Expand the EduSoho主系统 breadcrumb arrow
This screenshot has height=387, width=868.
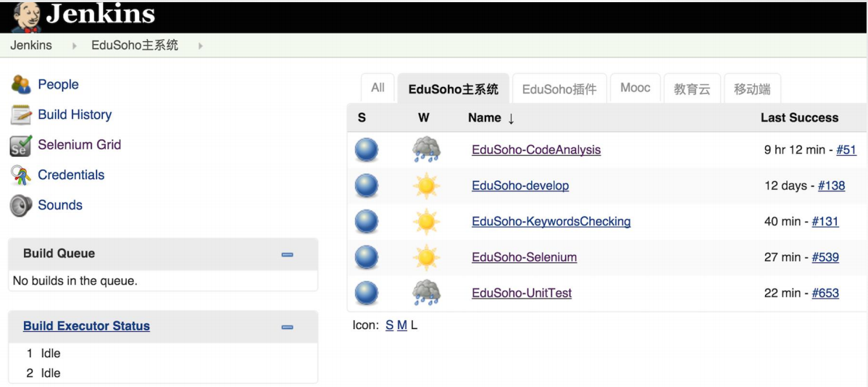pyautogui.click(x=201, y=46)
